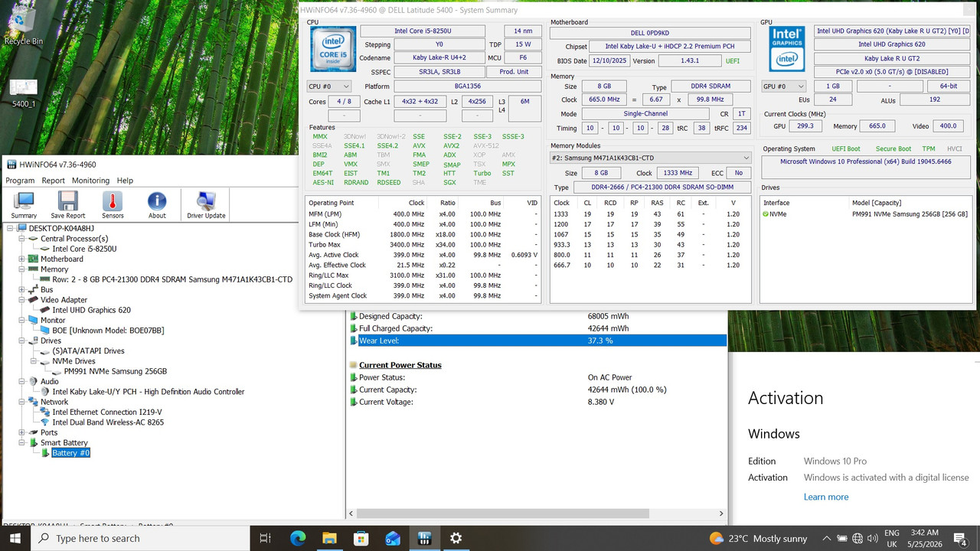
Task: Click the taskbar search box
Action: [x=140, y=538]
